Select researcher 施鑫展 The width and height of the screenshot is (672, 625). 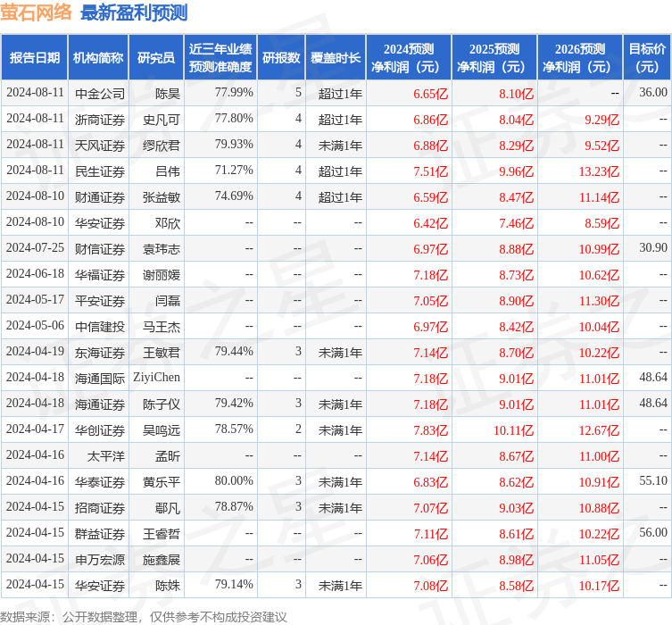162,560
